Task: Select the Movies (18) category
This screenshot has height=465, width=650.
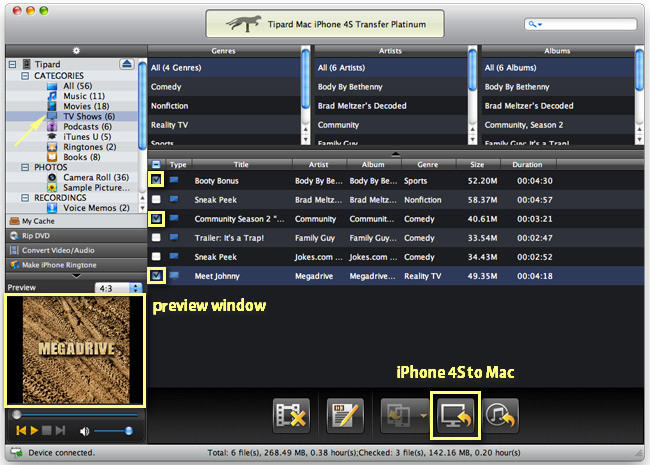Action: (86, 106)
